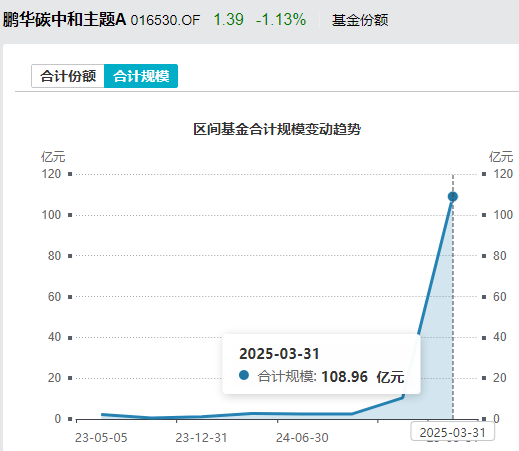Click the highlighted data point marker at 2025-03-31

[x=453, y=197]
